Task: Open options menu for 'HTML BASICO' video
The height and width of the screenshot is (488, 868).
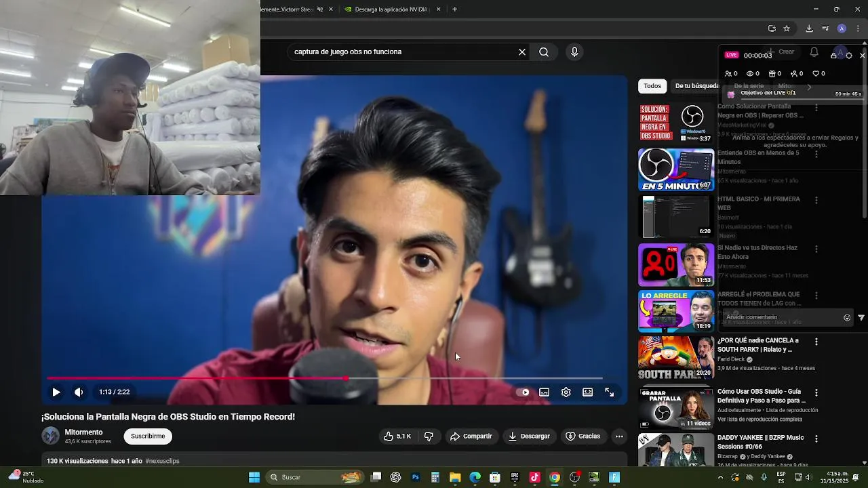Action: coord(816,201)
